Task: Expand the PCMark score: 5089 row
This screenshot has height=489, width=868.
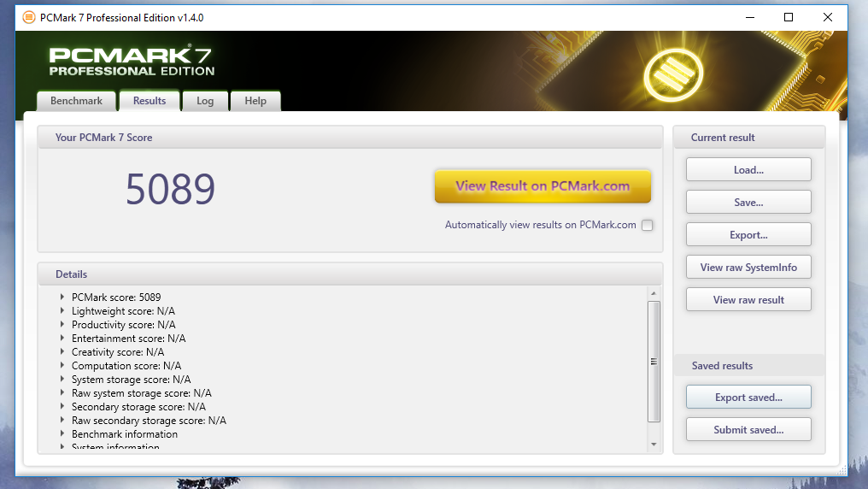Action: tap(62, 297)
